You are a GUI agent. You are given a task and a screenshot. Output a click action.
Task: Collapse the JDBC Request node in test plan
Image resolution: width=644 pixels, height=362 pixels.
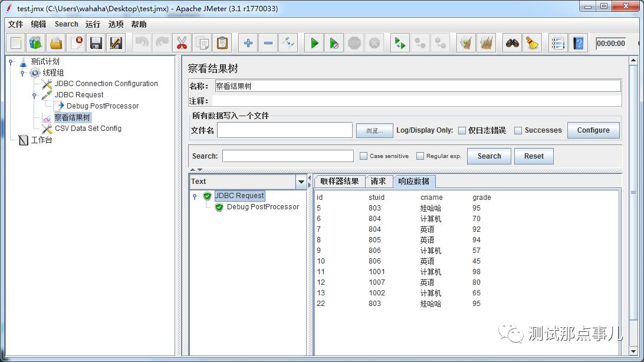point(34,96)
